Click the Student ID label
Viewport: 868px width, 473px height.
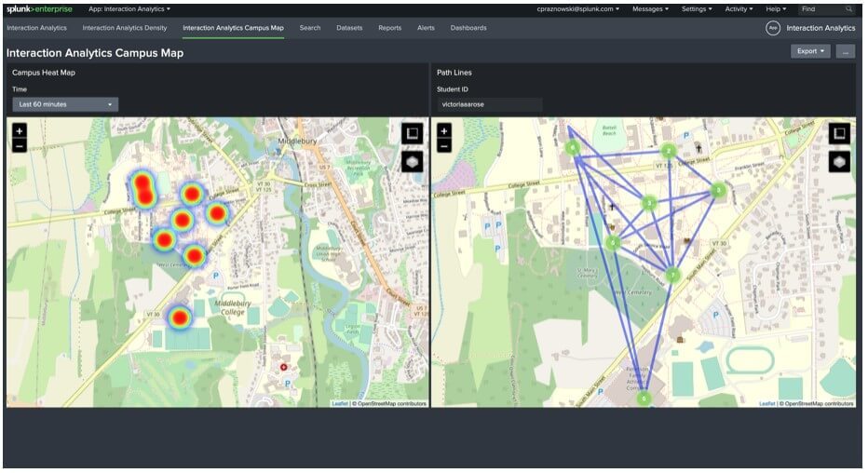[453, 89]
